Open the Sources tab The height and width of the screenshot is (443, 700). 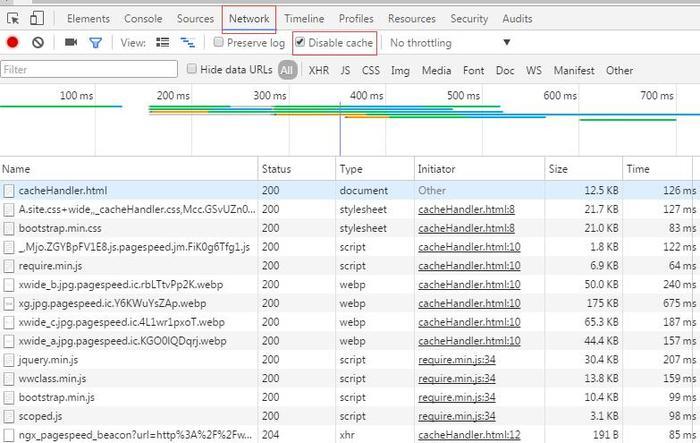coord(195,19)
